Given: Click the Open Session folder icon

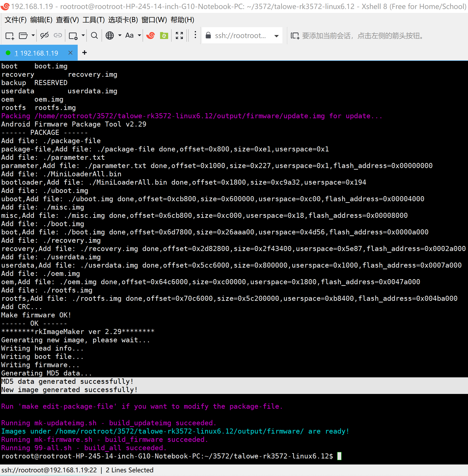Looking at the screenshot, I should [23, 36].
